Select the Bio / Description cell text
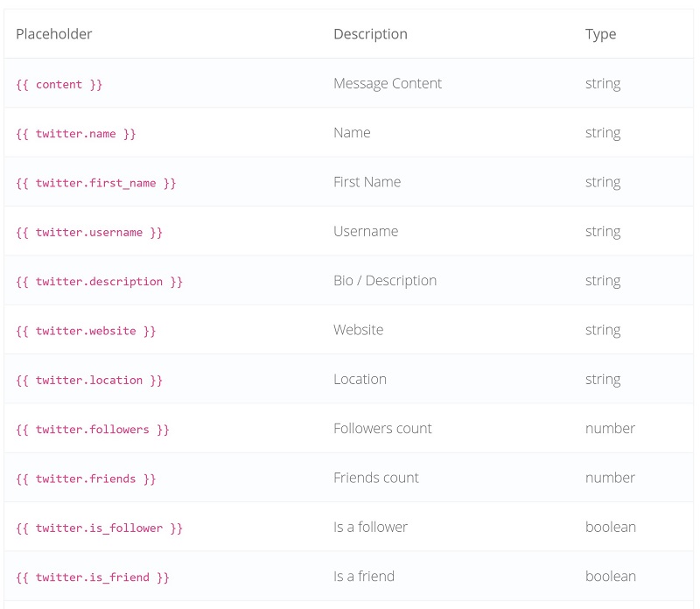The width and height of the screenshot is (700, 609). [x=385, y=281]
